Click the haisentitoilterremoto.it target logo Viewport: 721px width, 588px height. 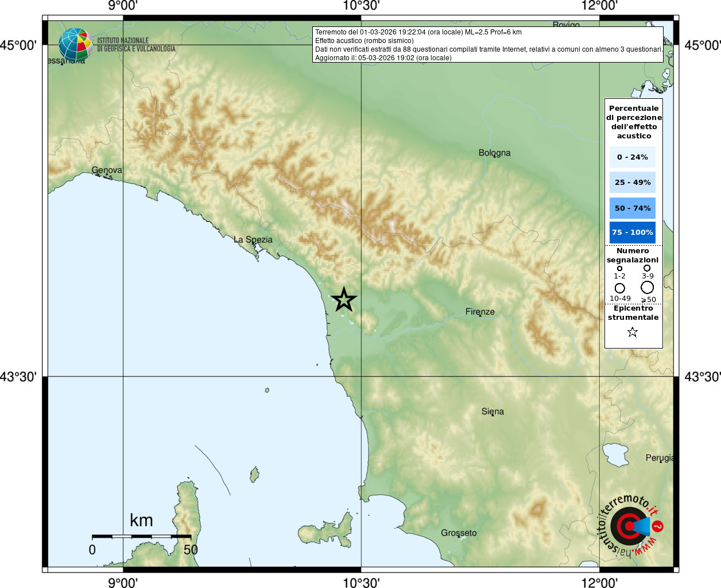[x=631, y=525]
